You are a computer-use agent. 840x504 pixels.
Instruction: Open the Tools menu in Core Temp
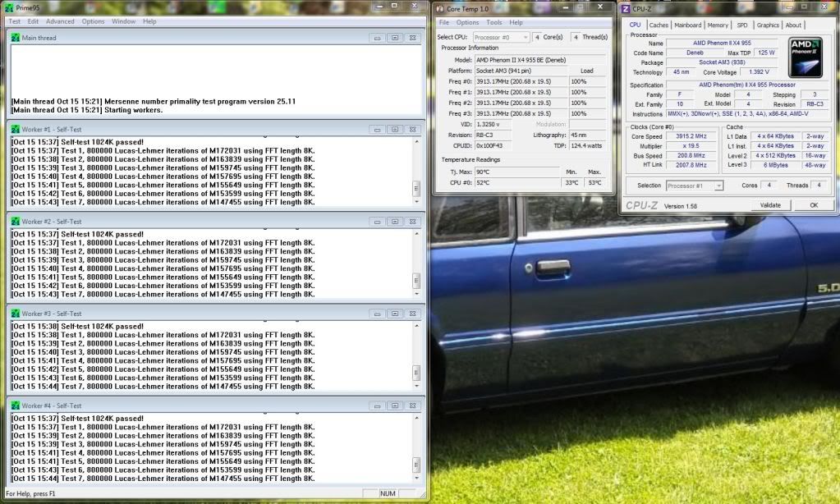pos(494,22)
